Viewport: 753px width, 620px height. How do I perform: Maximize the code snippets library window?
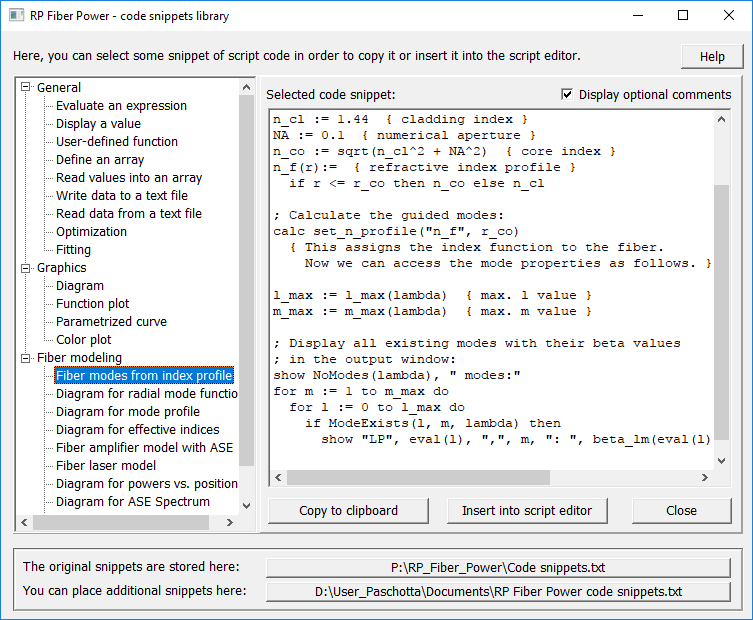pyautogui.click(x=683, y=15)
